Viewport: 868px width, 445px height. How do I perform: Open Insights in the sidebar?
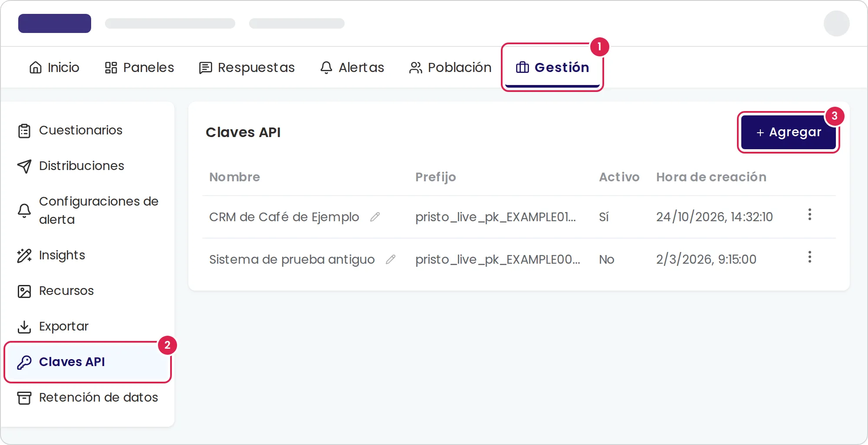88,255
